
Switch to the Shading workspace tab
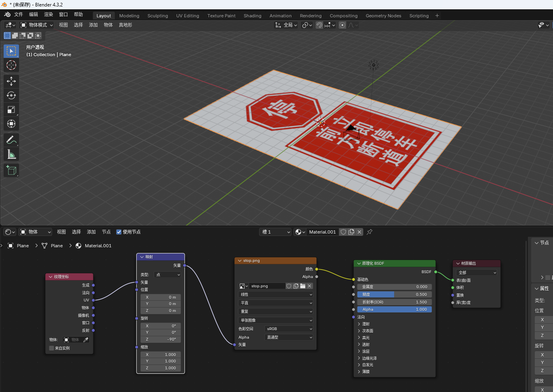pyautogui.click(x=252, y=16)
